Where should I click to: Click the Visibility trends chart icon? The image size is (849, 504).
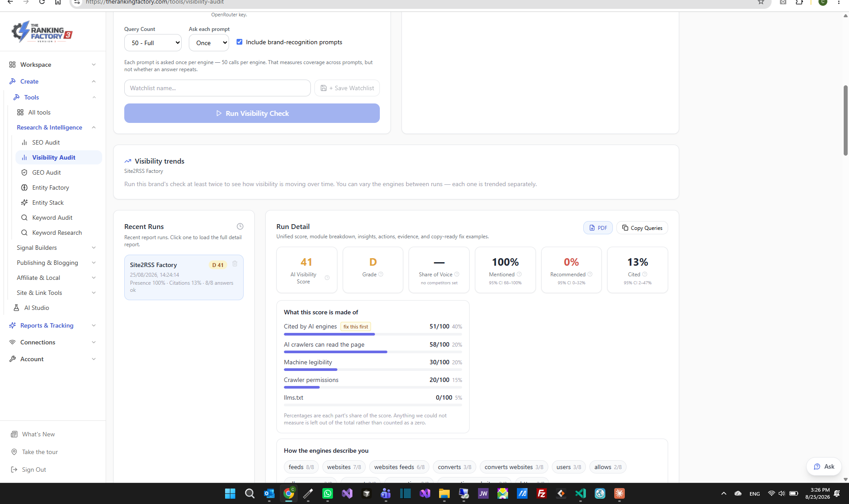[x=128, y=161]
